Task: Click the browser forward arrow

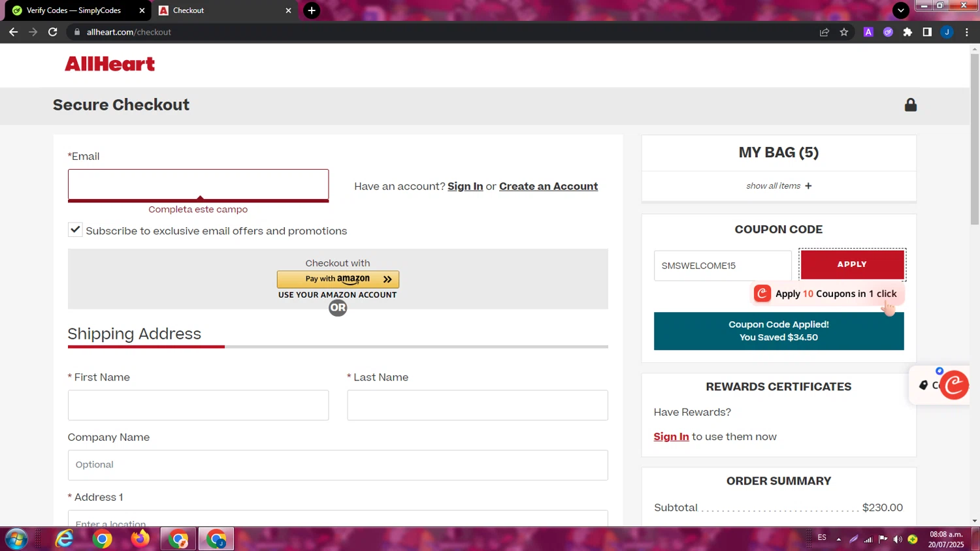Action: coord(33,32)
